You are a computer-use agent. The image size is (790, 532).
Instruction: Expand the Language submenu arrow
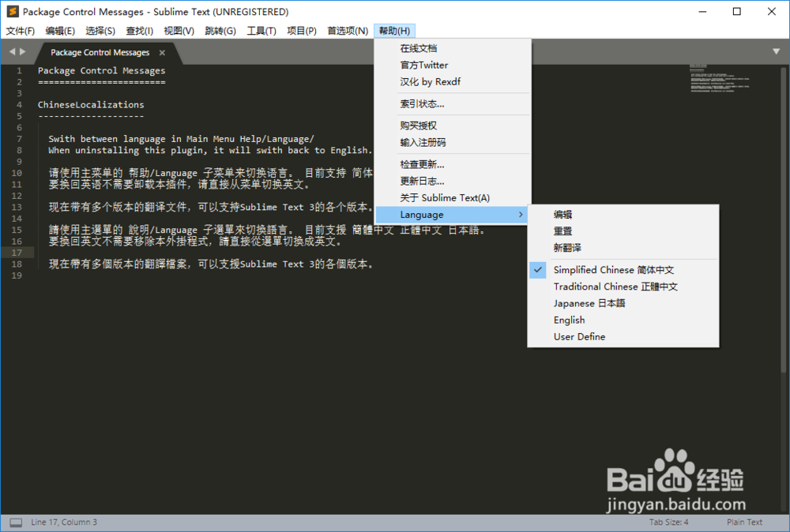coord(521,214)
